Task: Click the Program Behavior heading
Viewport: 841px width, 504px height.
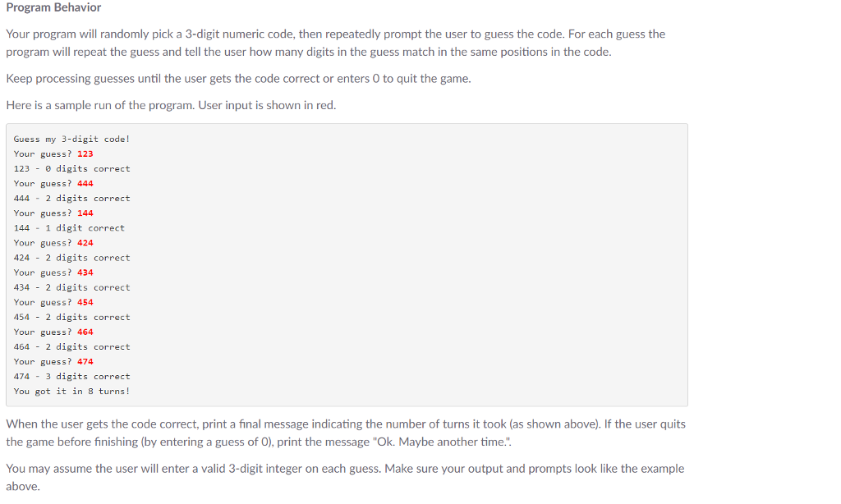Action: 53,7
